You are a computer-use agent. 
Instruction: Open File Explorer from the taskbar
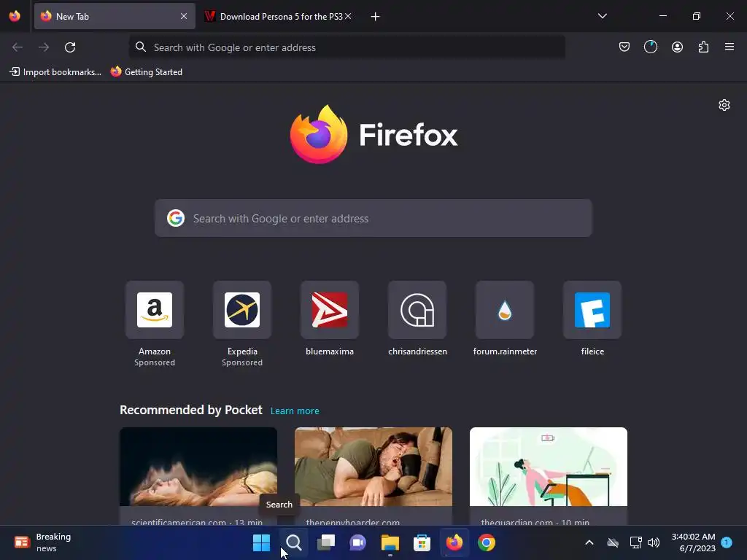pyautogui.click(x=390, y=542)
